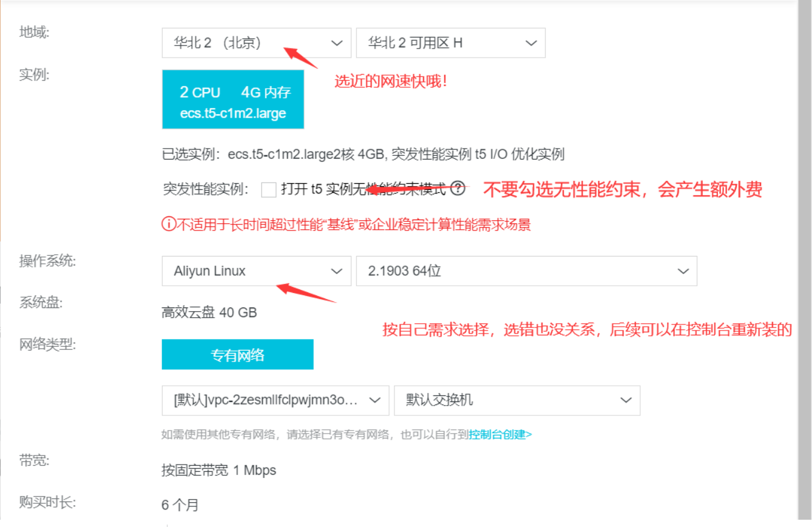Click the 操作系统: label
Screen dimensions: 812x527
[x=47, y=261]
